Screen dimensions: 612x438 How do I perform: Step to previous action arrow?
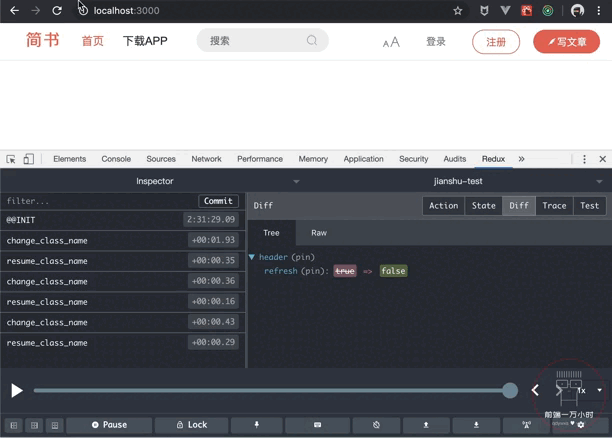pos(535,390)
